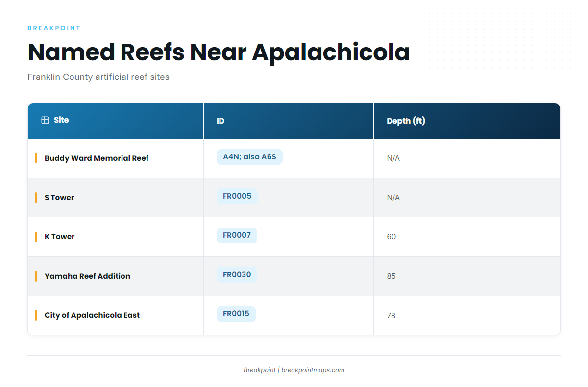Click the depth value 85
The image size is (588, 387).
coord(391,276)
